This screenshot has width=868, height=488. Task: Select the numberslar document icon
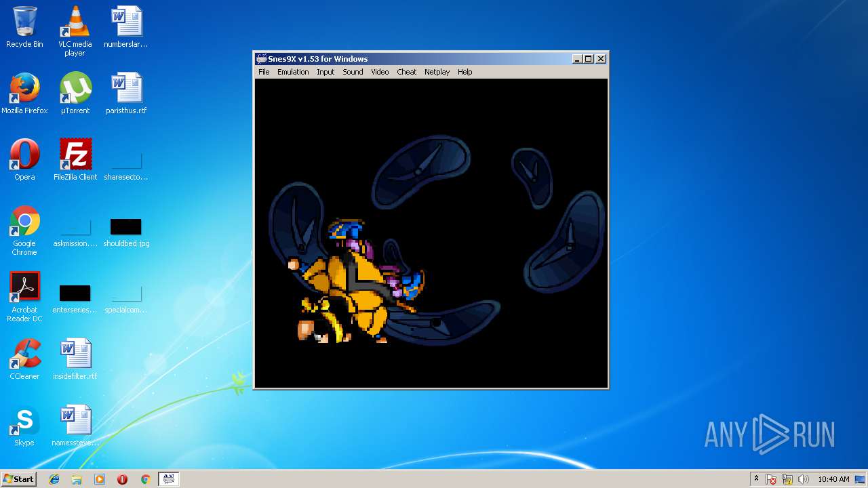tap(126, 27)
